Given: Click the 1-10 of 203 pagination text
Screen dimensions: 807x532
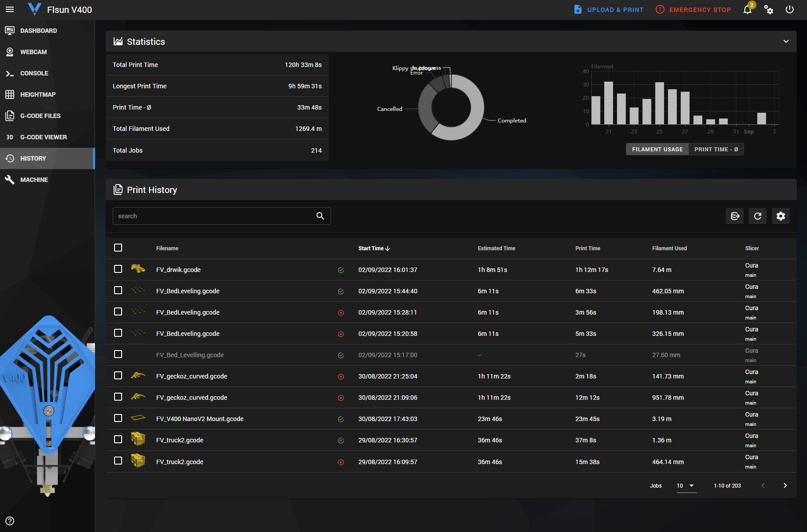Looking at the screenshot, I should point(727,486).
